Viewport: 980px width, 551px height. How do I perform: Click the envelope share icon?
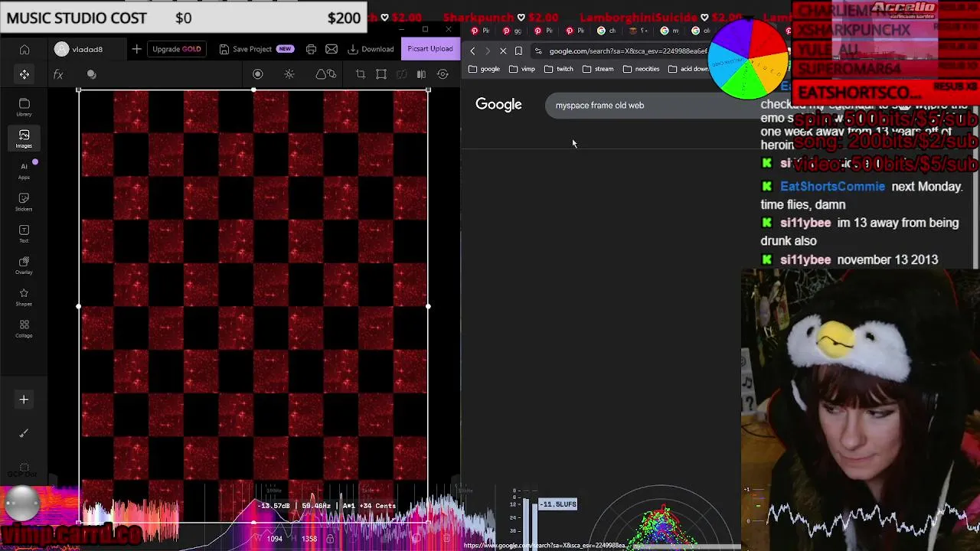(332, 49)
